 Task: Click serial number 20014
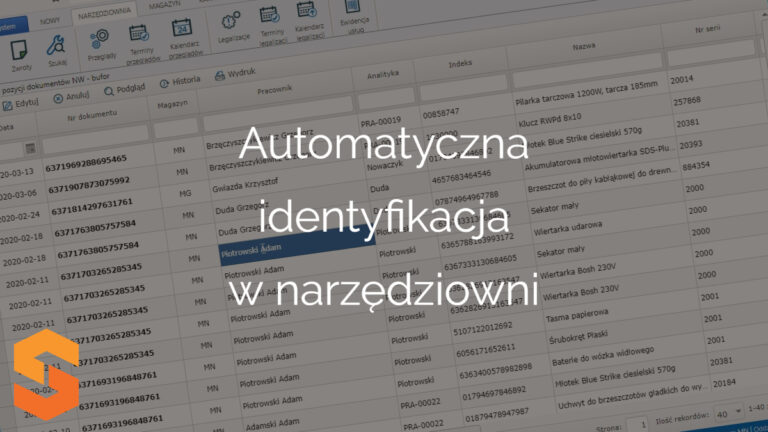[x=681, y=79]
